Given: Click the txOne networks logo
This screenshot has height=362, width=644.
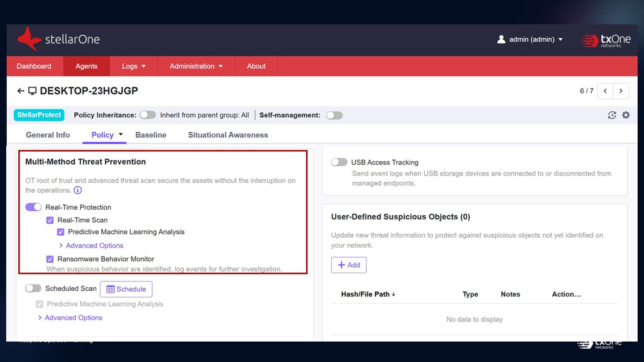Looking at the screenshot, I should point(606,41).
